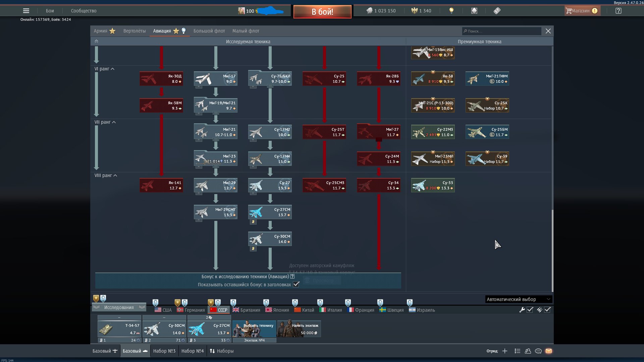Viewport: 644px width, 362px height.
Task: Click the В бой! battle button
Action: (322, 12)
